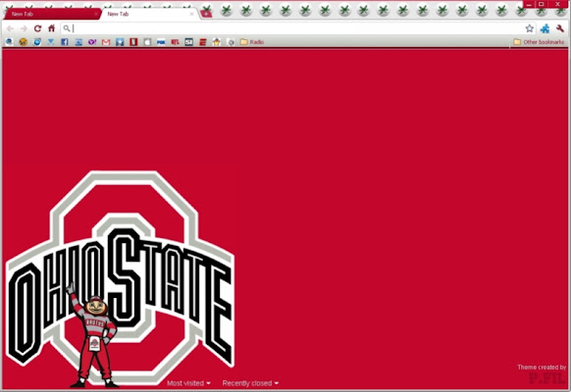This screenshot has height=392, width=571.
Task: Open a new tab with plus button
Action: [x=206, y=14]
